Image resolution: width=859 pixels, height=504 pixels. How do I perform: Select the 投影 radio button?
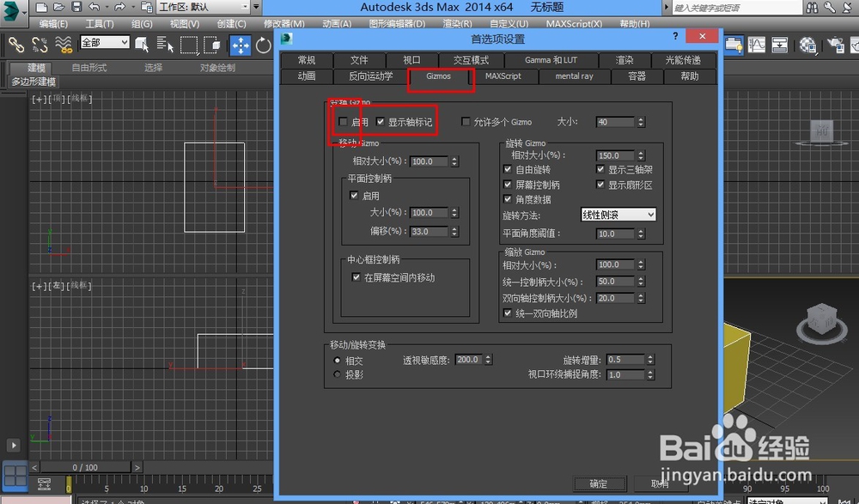(337, 374)
